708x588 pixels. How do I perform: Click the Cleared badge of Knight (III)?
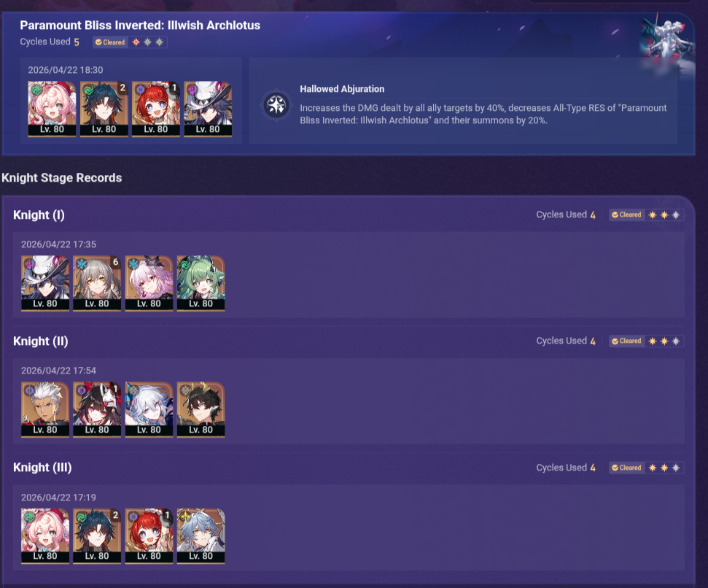point(626,468)
